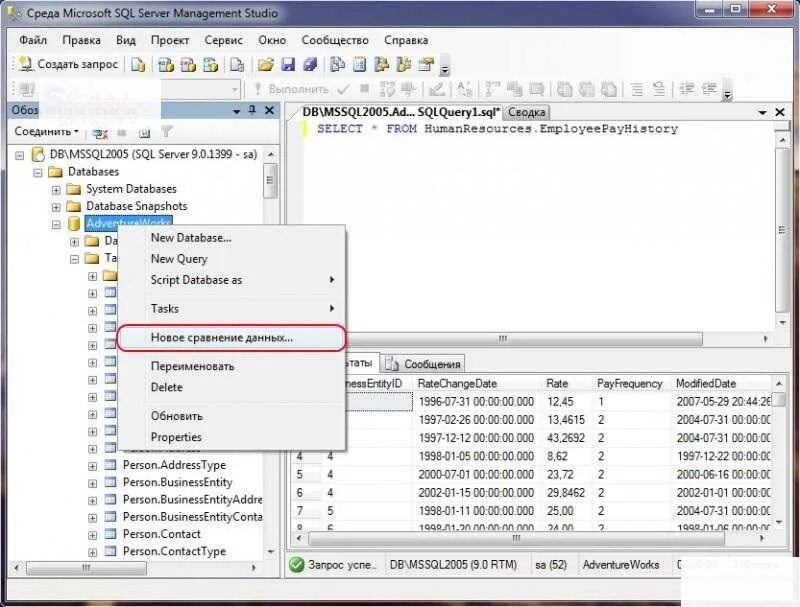This screenshot has width=800, height=607.
Task: Click the Uncomment selected lines icon
Action: tap(659, 90)
